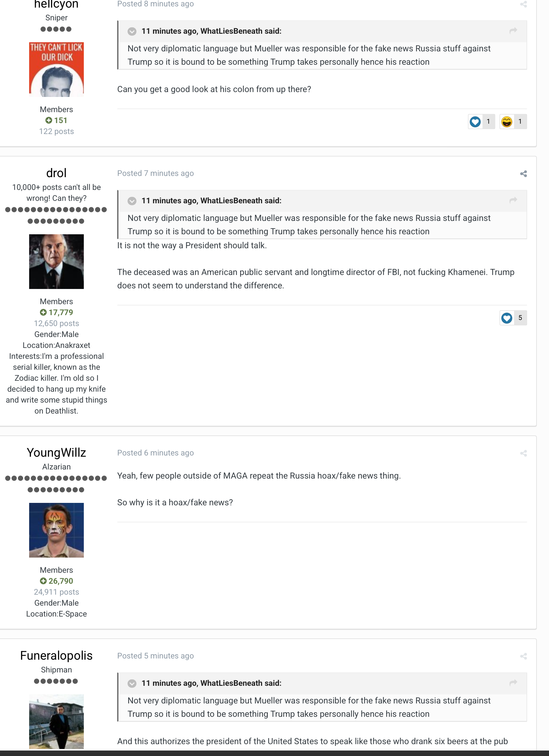Share Funeralopolis's post via share icon

pos(523,656)
